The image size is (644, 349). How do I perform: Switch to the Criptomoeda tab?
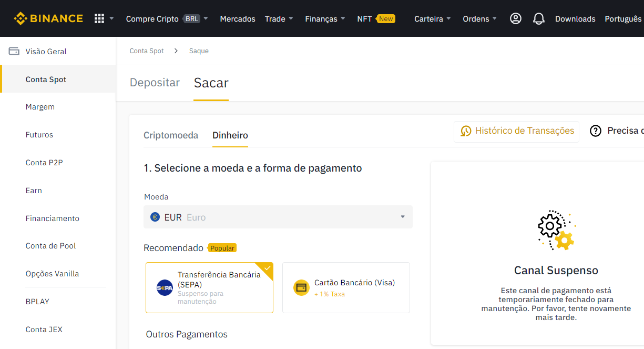point(171,135)
